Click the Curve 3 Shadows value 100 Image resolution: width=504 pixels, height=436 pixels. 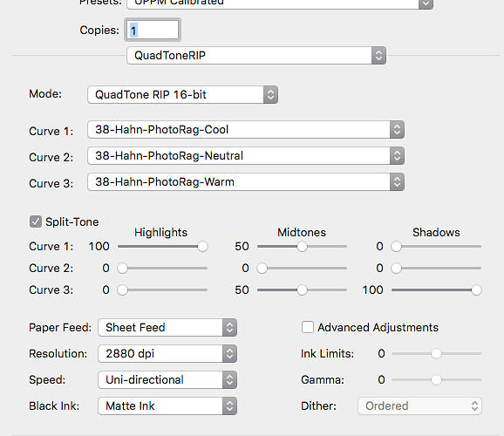[x=373, y=290]
